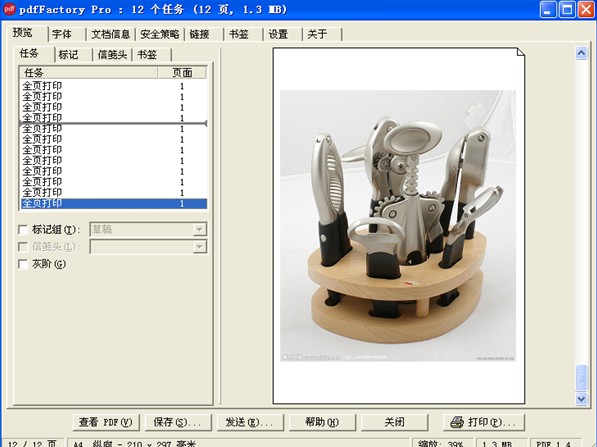
Task: Switch to the 标记 sub-tab
Action: click(x=73, y=55)
